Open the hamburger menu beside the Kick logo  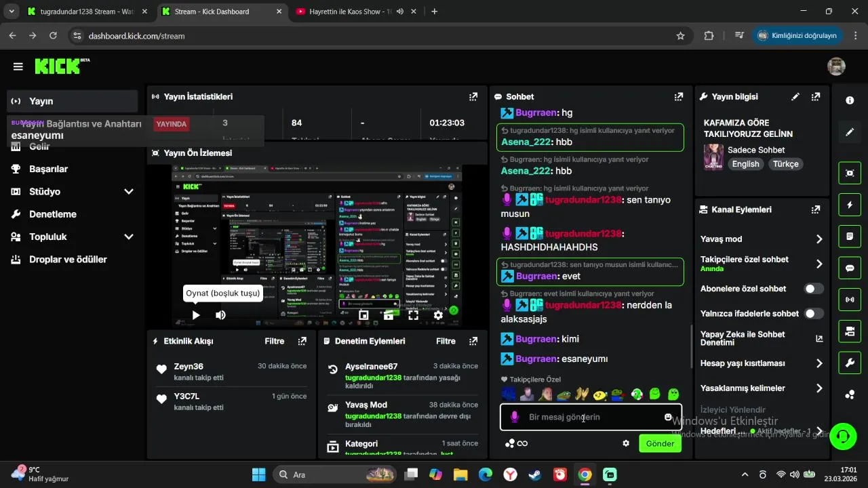[x=18, y=66]
